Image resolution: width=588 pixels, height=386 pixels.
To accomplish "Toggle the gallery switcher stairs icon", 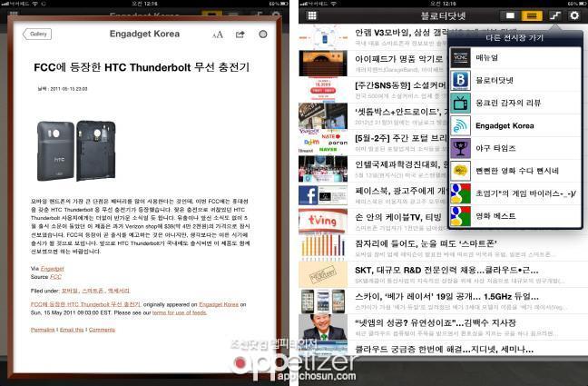I will point(555,15).
